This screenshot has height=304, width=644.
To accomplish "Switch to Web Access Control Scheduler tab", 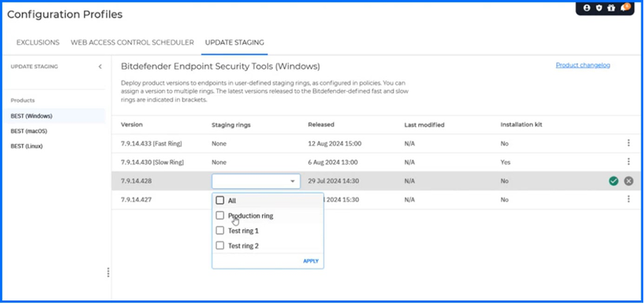I will point(132,43).
